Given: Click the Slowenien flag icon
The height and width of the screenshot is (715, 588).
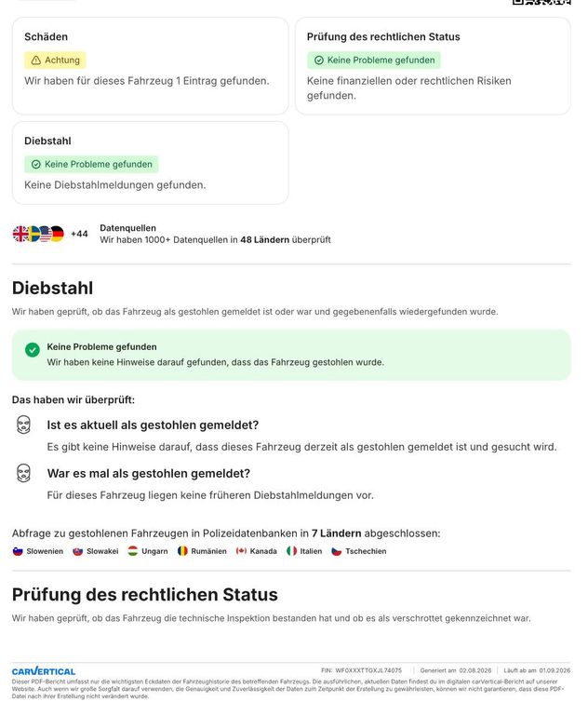Looking at the screenshot, I should (18, 551).
